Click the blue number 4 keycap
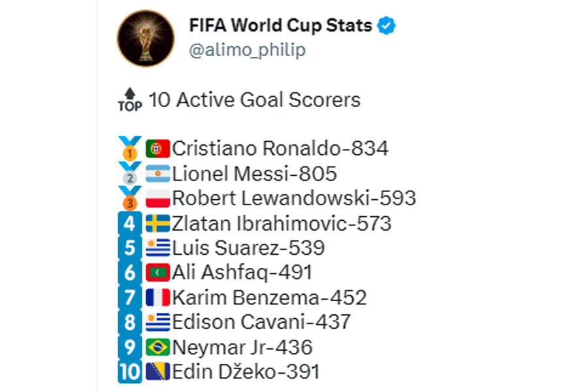The height and width of the screenshot is (392, 588). 130,223
